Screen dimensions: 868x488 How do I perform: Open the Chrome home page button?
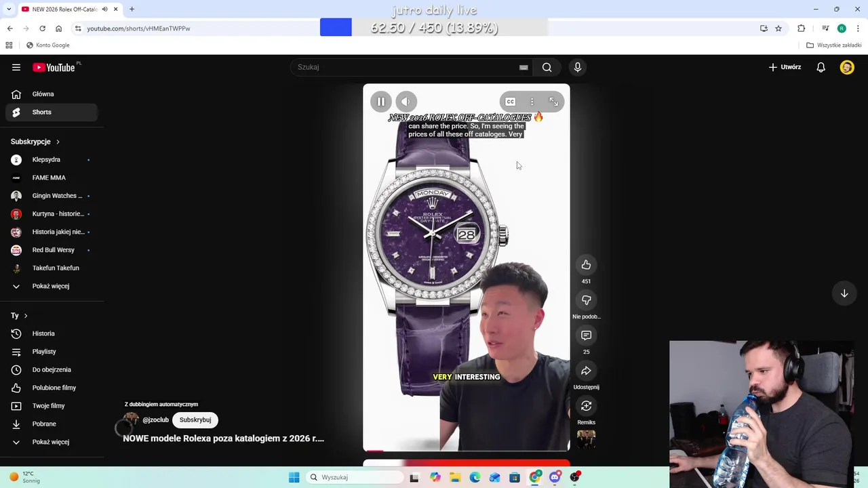[58, 28]
